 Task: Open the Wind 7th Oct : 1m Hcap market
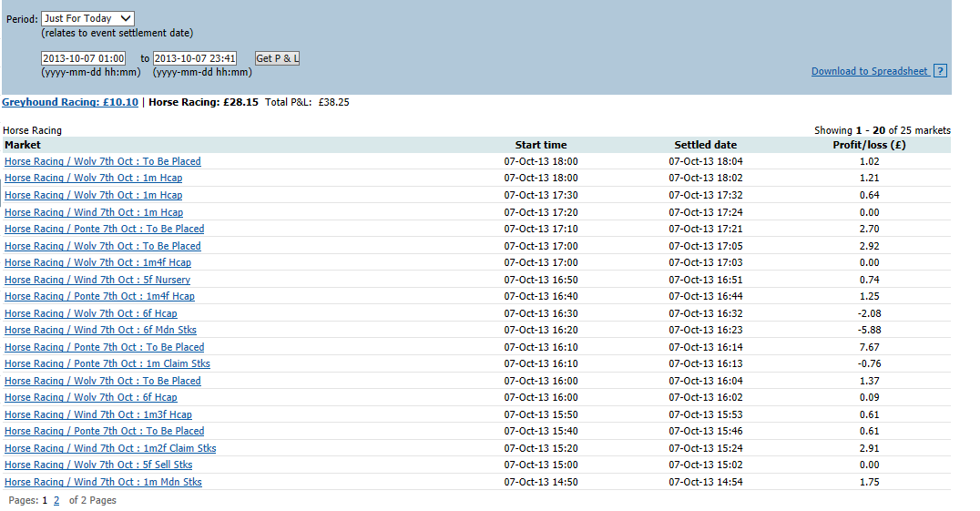[x=94, y=212]
